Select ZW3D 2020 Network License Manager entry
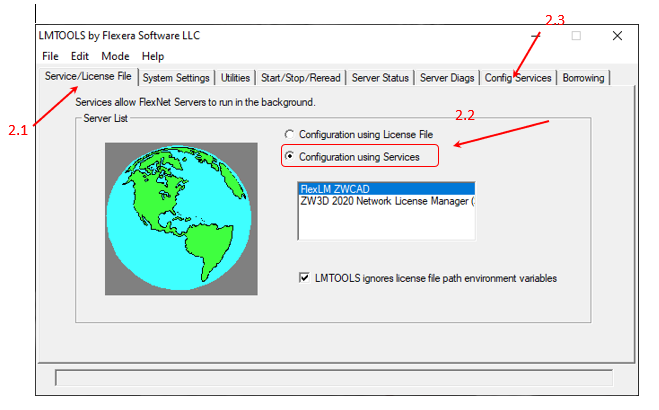Viewport: 659px width, 410px height. [386, 201]
